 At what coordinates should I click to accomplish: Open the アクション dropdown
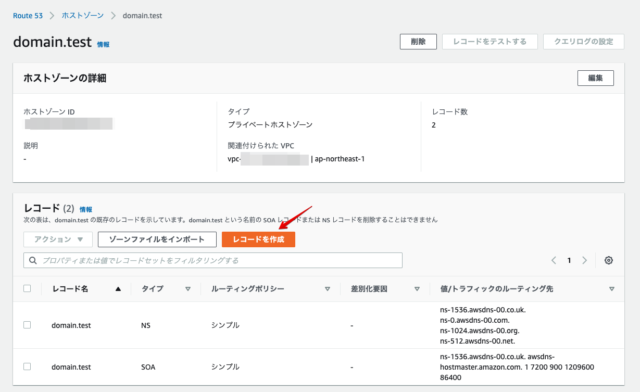[58, 239]
